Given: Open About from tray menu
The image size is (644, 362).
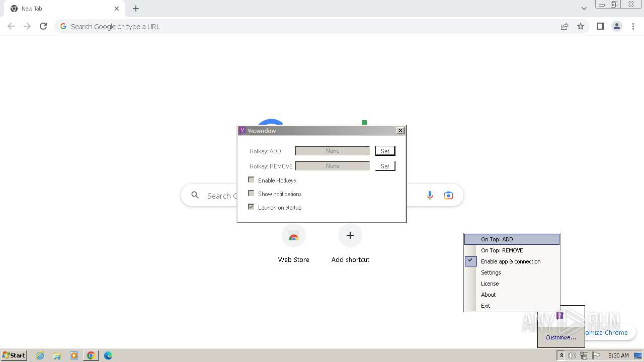Looking at the screenshot, I should pyautogui.click(x=512, y=295).
